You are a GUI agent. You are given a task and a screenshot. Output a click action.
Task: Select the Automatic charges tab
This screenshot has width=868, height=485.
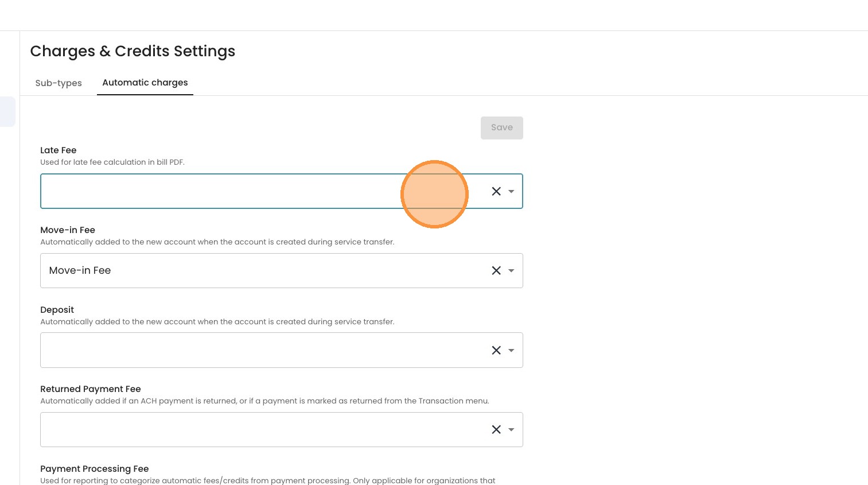click(145, 83)
